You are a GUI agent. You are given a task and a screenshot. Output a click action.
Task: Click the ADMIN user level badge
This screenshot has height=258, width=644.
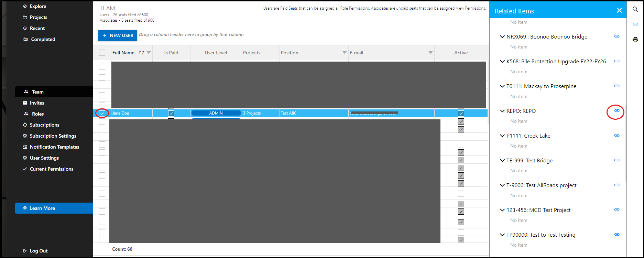click(216, 113)
